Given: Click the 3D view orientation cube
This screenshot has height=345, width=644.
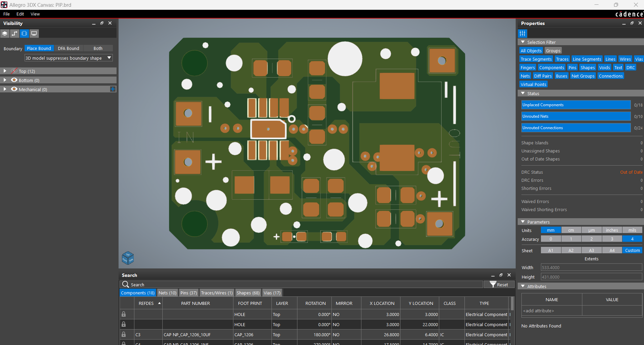Looking at the screenshot, I should [x=128, y=258].
